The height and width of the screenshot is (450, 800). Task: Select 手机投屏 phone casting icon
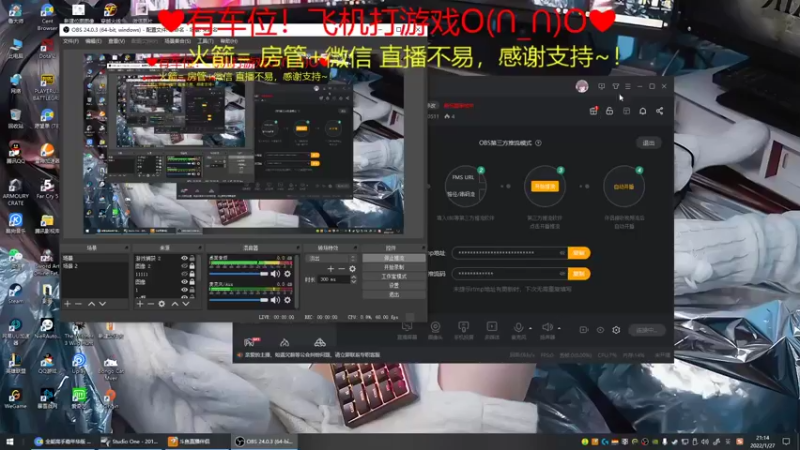pyautogui.click(x=463, y=330)
